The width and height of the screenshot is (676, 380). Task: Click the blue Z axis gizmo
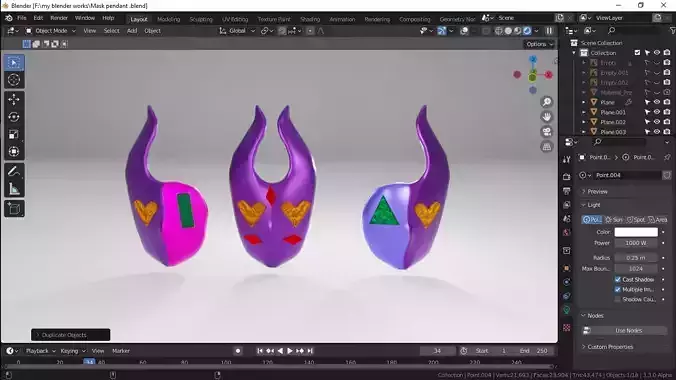coord(533,60)
